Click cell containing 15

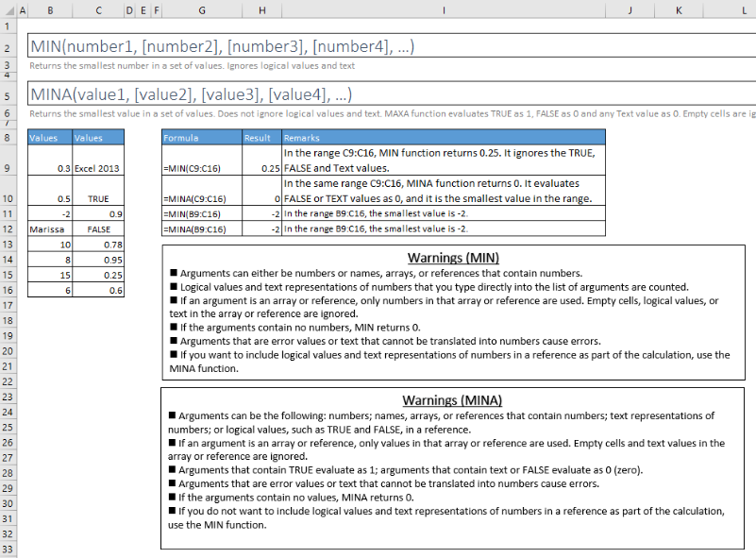click(50, 275)
